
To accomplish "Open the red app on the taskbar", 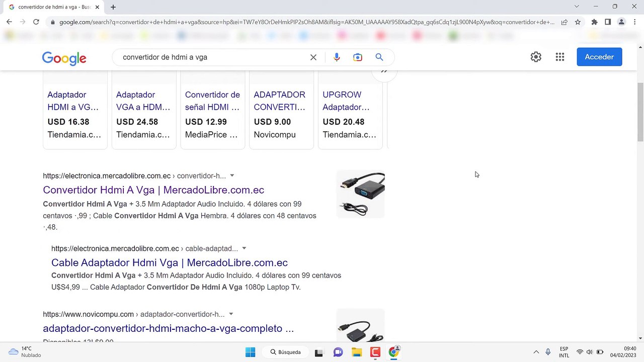I will [375, 352].
